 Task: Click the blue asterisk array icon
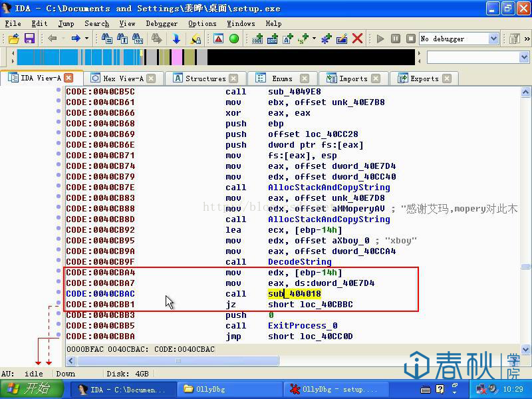pos(326,39)
